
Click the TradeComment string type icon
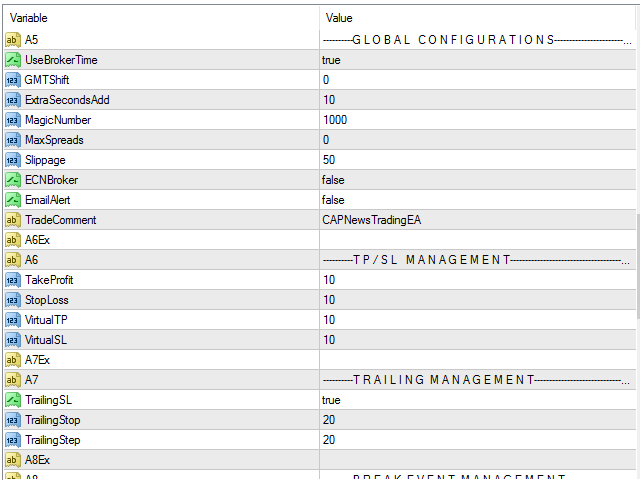point(13,220)
